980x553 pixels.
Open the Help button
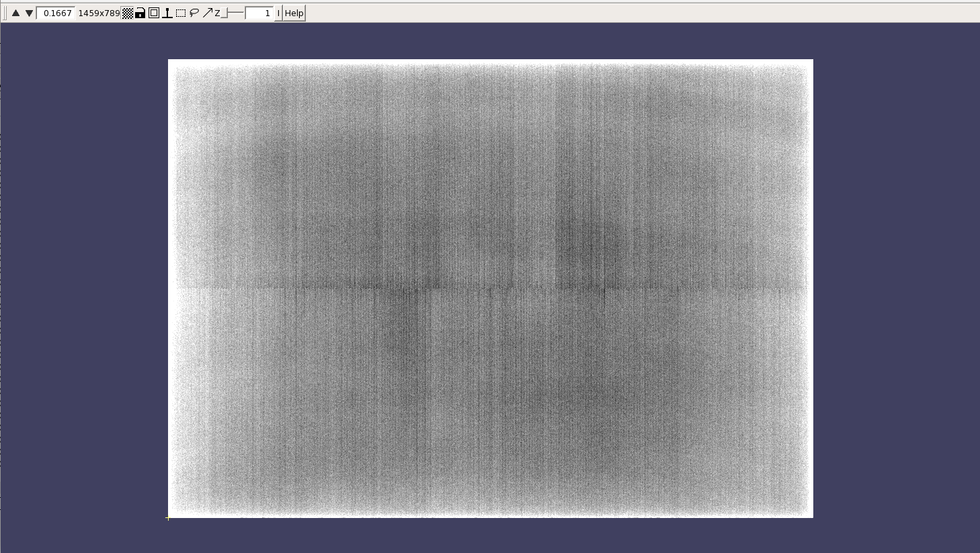pos(294,13)
